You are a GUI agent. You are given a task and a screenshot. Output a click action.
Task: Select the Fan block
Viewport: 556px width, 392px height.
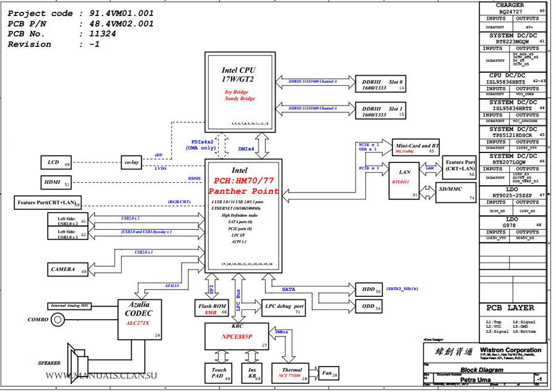(329, 373)
